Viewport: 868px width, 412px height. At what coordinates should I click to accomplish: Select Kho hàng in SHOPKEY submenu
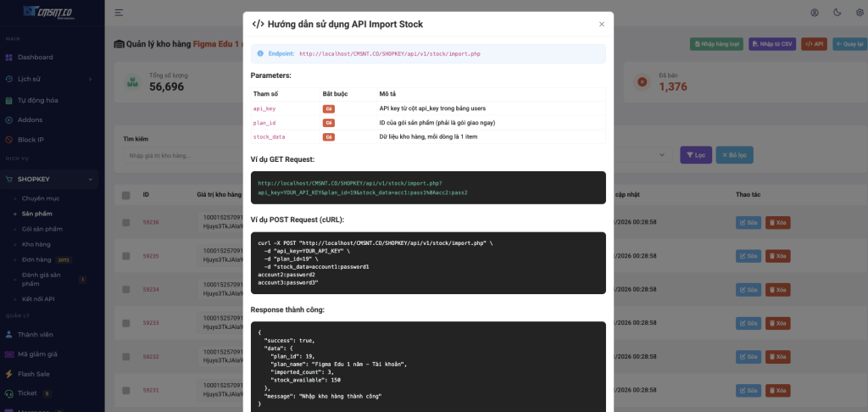36,244
